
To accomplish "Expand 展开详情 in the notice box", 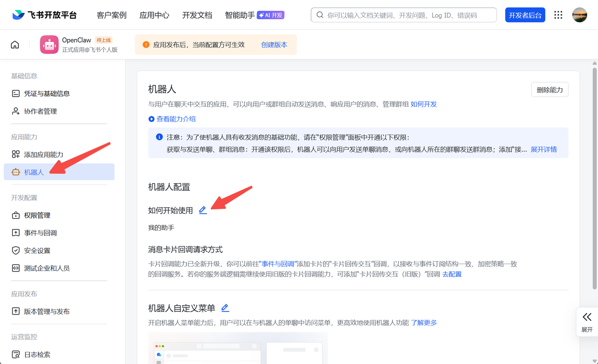I will coord(543,150).
